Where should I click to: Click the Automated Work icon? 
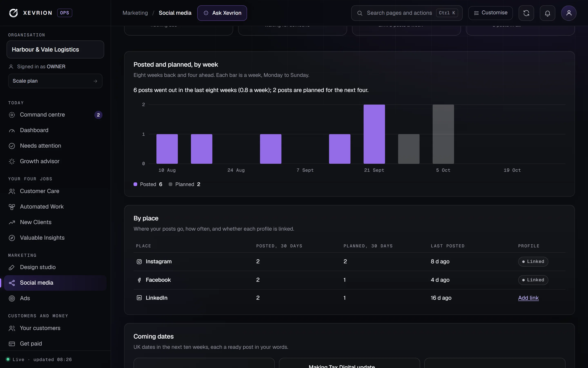tap(12, 207)
